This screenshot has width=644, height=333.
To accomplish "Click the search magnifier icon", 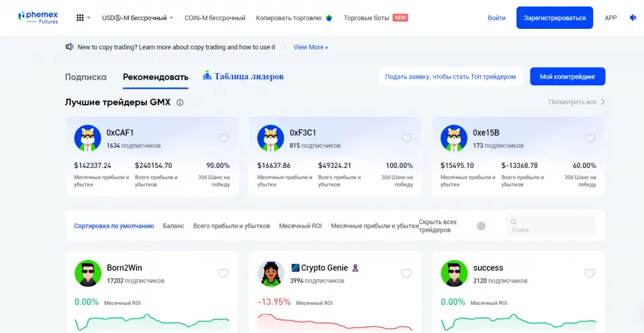I will 513,222.
